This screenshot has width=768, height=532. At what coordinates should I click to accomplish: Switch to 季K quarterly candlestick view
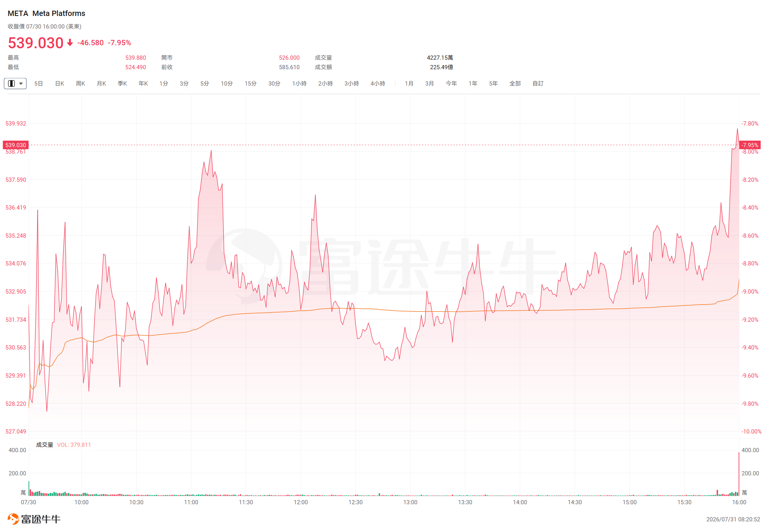pyautogui.click(x=122, y=83)
